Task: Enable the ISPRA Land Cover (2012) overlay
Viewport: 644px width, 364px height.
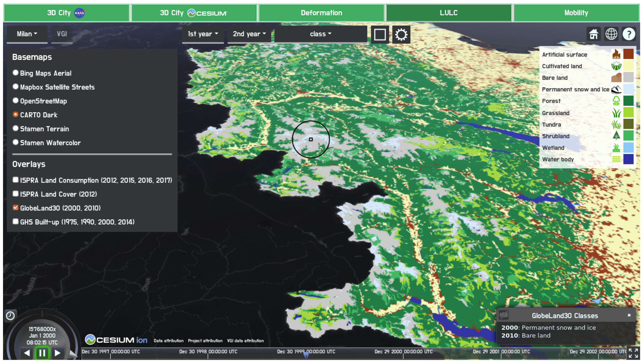Action: point(16,194)
